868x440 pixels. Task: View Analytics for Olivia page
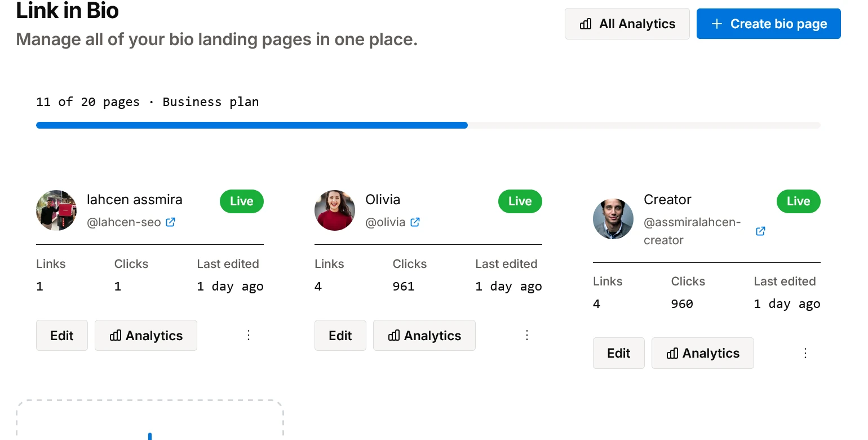click(424, 336)
